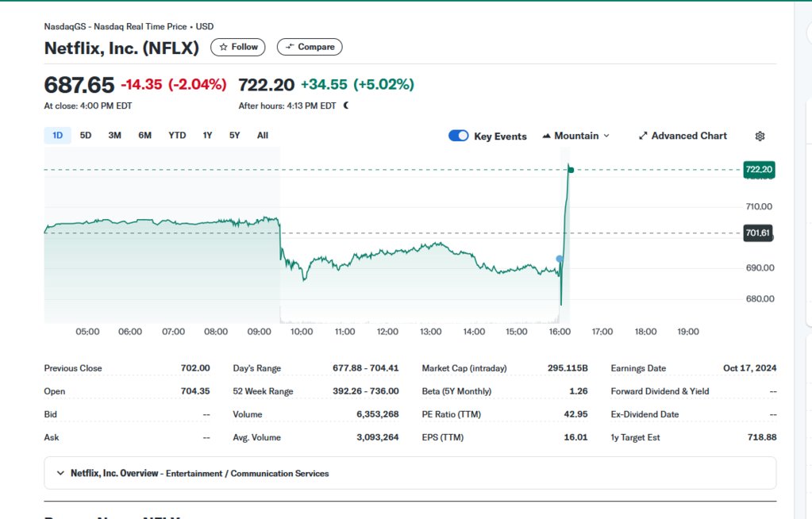Click the 52 Week Range value
This screenshot has height=519, width=812.
(366, 391)
